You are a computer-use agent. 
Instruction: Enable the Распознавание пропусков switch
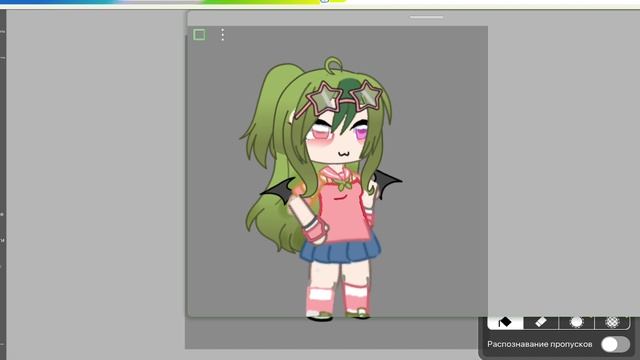[615, 344]
